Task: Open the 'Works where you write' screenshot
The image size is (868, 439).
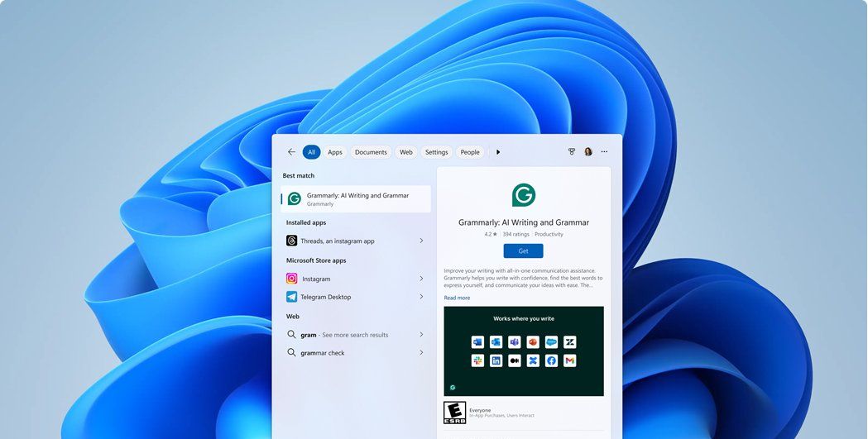Action: pyautogui.click(x=524, y=351)
